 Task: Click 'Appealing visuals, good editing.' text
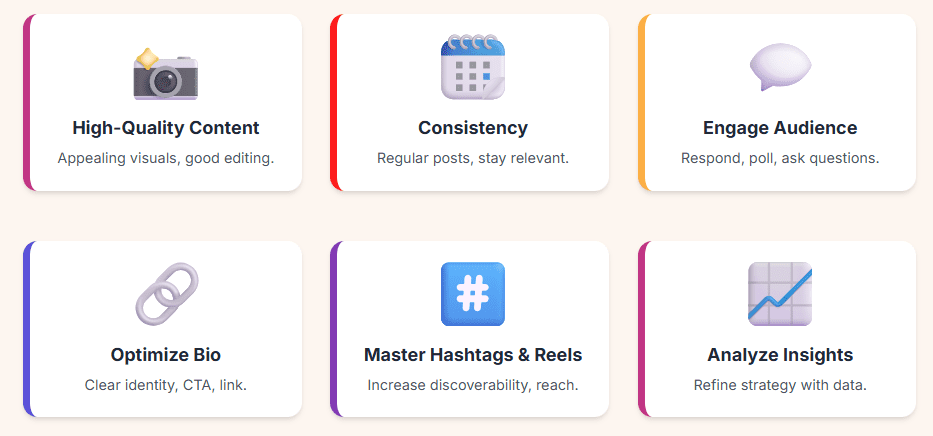(x=166, y=158)
